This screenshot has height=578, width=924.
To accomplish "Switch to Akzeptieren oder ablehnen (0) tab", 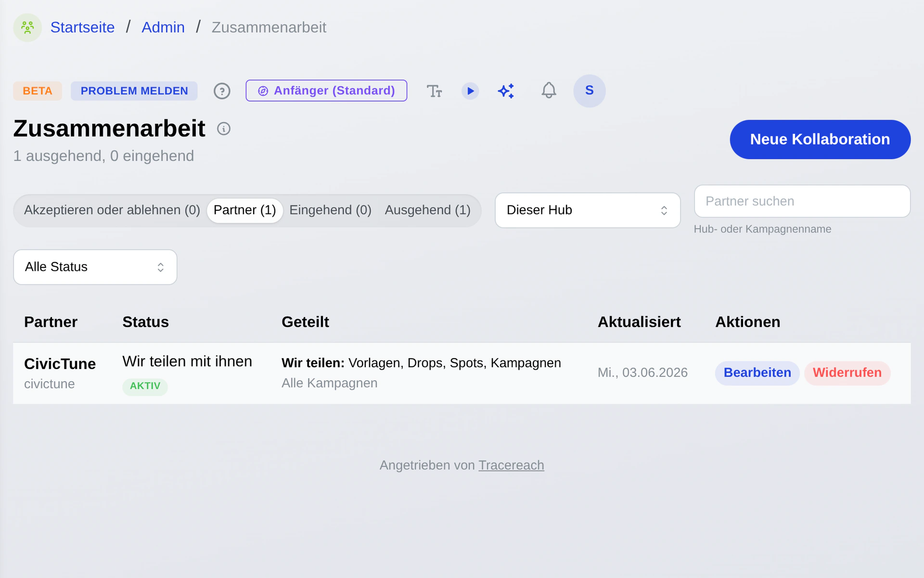I will tap(112, 210).
